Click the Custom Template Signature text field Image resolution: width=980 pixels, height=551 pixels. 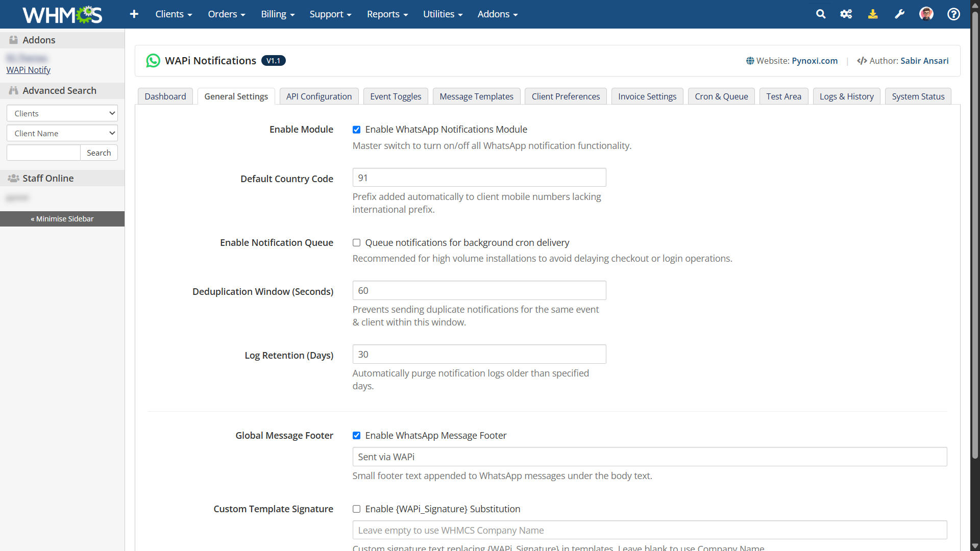coord(650,530)
